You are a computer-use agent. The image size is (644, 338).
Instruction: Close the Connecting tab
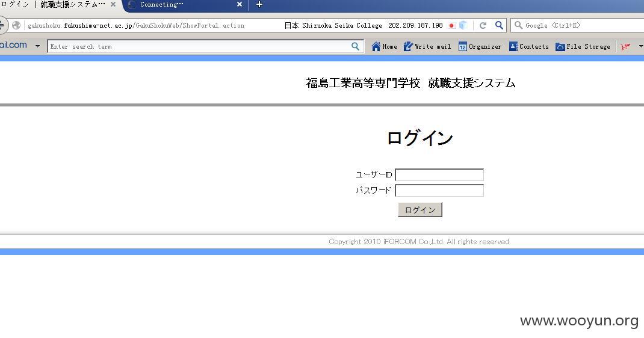(240, 5)
